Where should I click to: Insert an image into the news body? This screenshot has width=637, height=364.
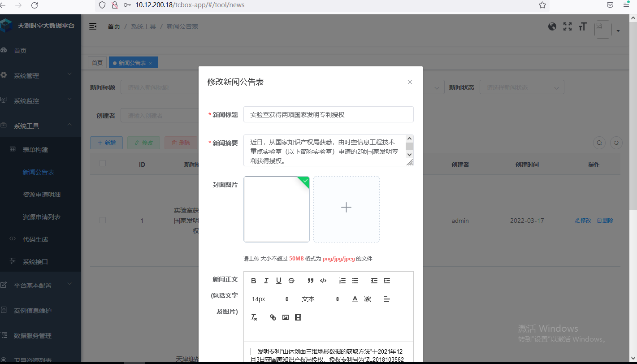pyautogui.click(x=286, y=317)
